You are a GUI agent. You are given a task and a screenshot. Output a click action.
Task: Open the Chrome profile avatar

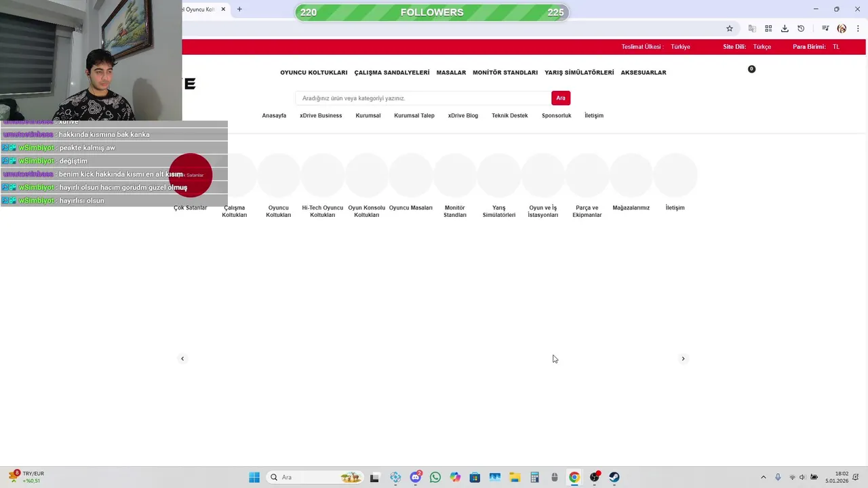pyautogui.click(x=842, y=28)
